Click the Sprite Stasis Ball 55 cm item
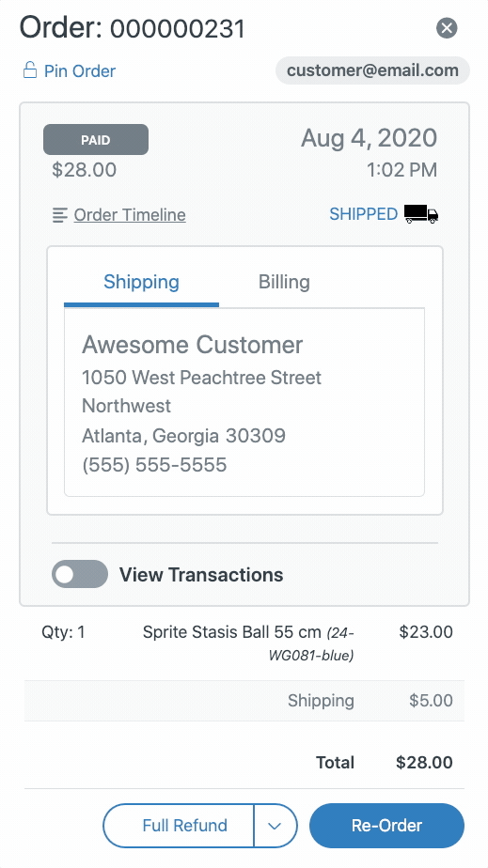Viewport: 488px width, 868px height. coord(232,631)
